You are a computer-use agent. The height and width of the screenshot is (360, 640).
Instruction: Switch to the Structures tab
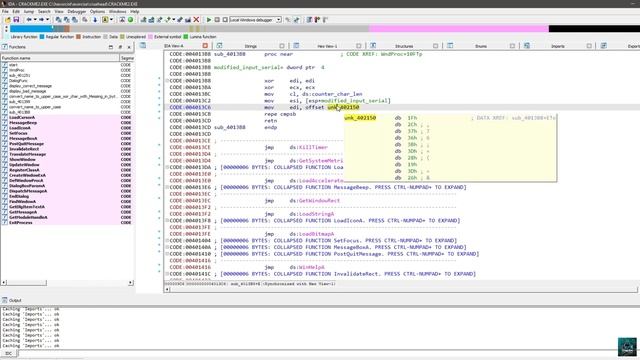coord(404,46)
